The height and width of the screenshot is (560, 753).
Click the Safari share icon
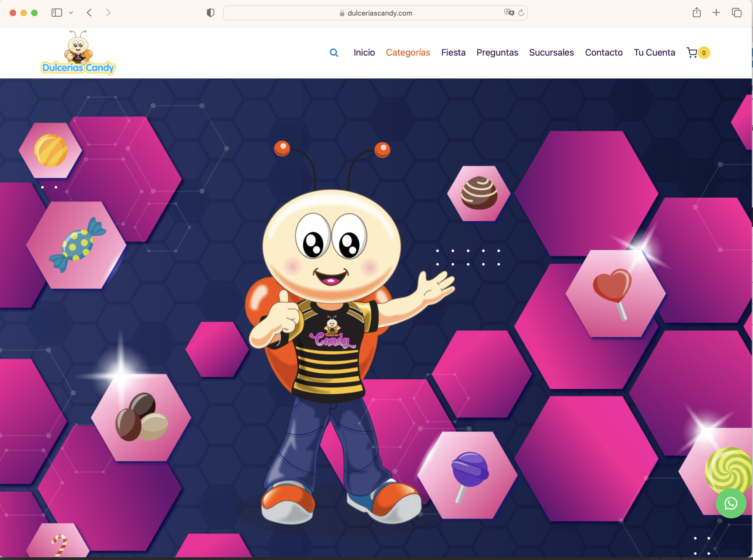pyautogui.click(x=697, y=13)
